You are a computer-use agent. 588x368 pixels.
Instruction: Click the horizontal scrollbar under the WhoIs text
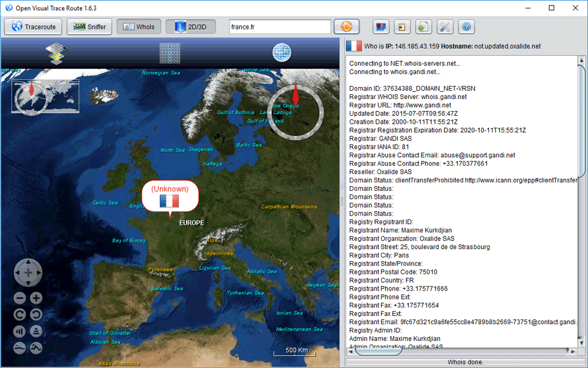(x=461, y=352)
